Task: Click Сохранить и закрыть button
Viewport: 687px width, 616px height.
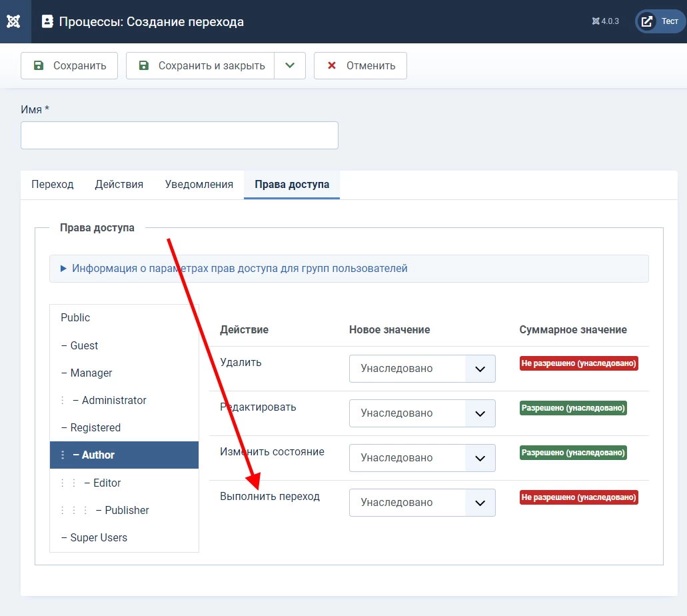Action: [200, 66]
